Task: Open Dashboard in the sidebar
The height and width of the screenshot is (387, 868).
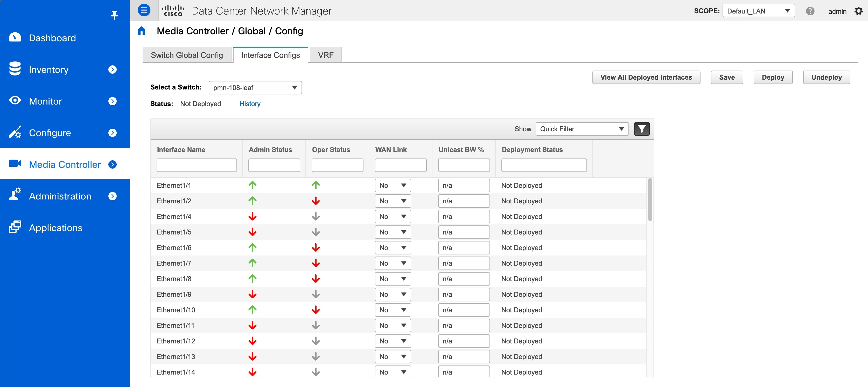Action: (x=52, y=38)
